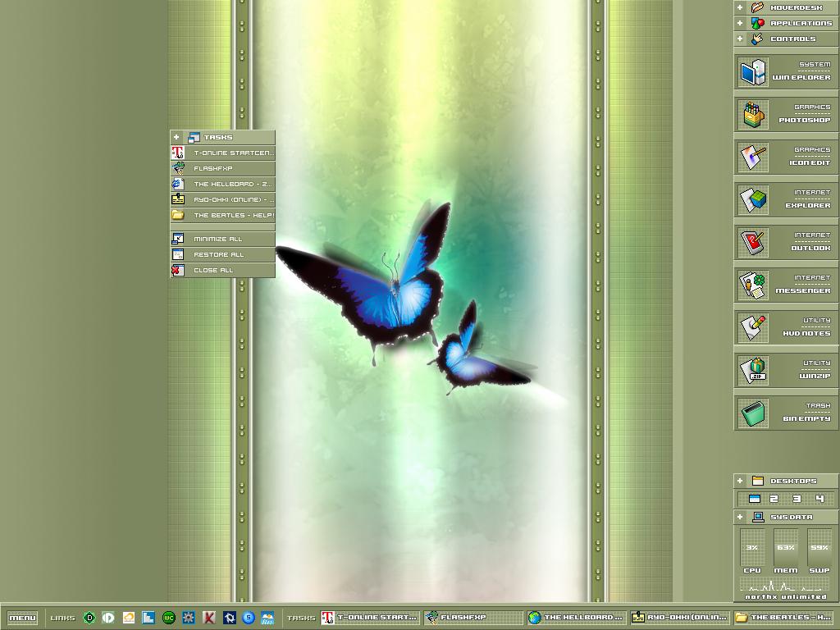
Task: Switch to virtual desktop 3
Action: 796,499
